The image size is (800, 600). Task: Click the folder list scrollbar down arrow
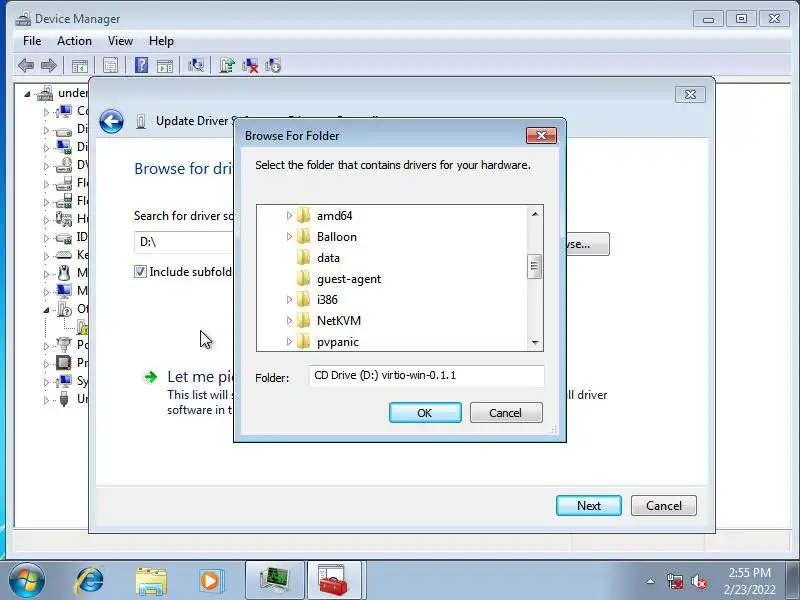[x=535, y=342]
